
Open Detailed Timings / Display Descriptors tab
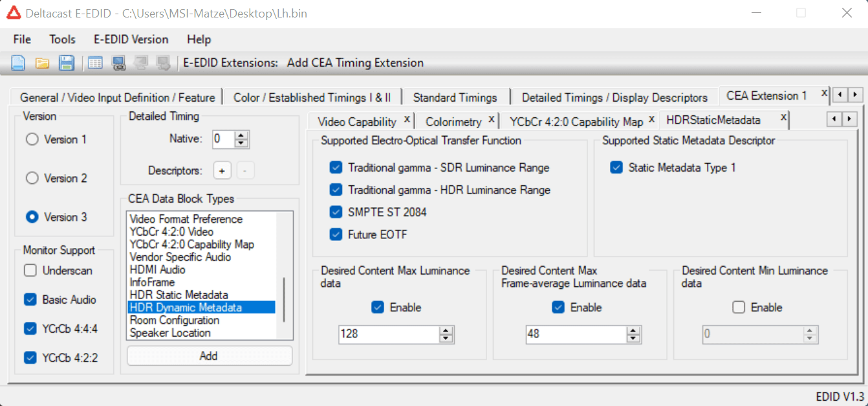click(x=614, y=97)
